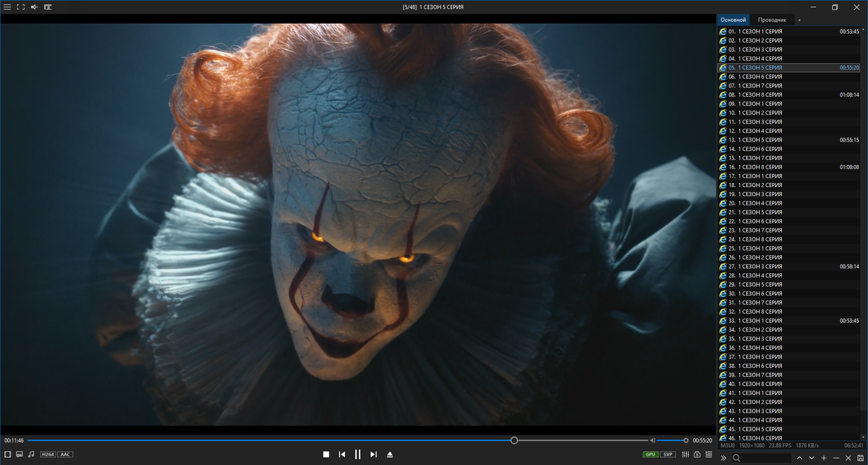Screen dimensions: 868x465
Task: Select playlist item 02. 1 СЕЗОН 2 СЕРИЯ
Action: click(789, 41)
